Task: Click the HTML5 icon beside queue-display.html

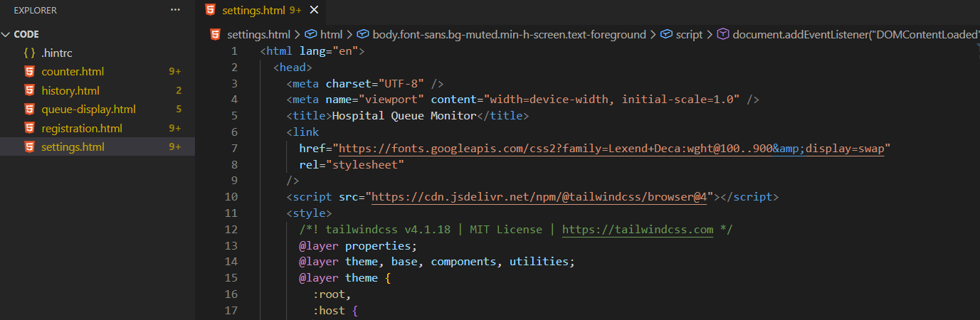Action: 29,110
